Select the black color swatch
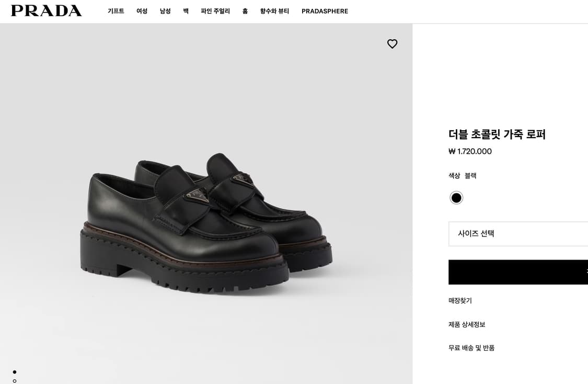Viewport: 588px width, 384px height. click(x=456, y=198)
